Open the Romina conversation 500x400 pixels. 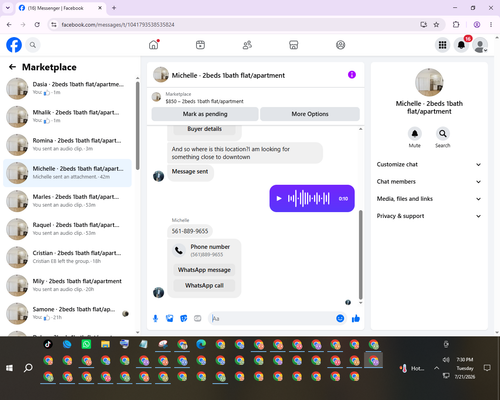tap(67, 145)
